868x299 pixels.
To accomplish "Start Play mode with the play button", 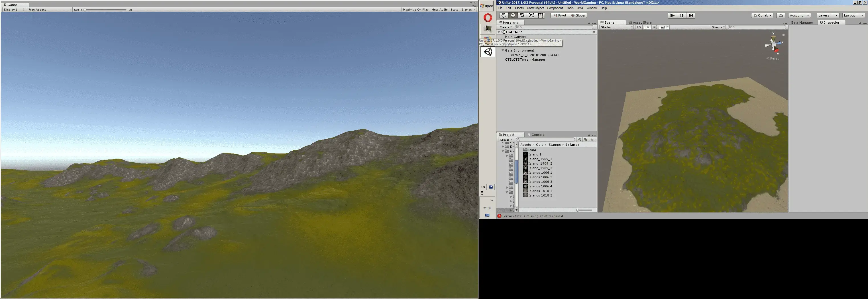I will pyautogui.click(x=672, y=15).
